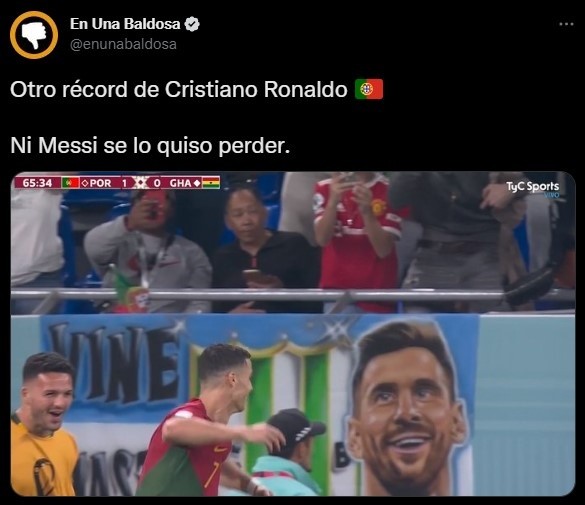585x505 pixels.
Task: Click the 65:34 match timer overlay
Action: 37,183
